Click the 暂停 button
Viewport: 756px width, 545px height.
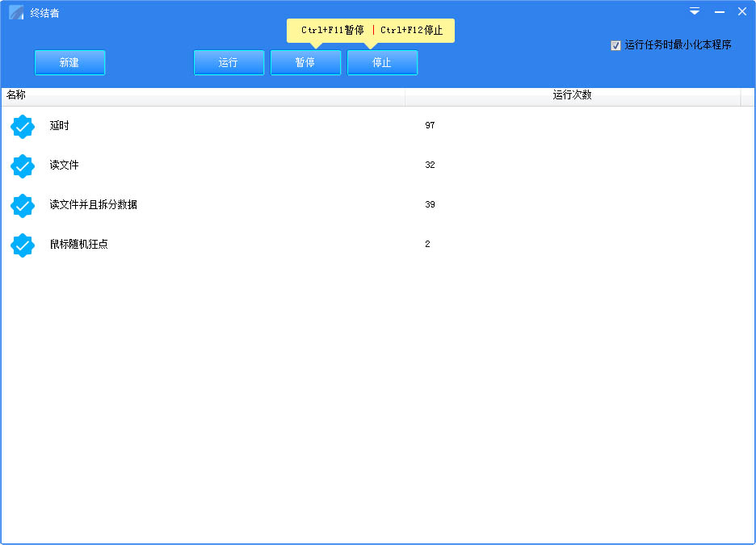tap(305, 63)
